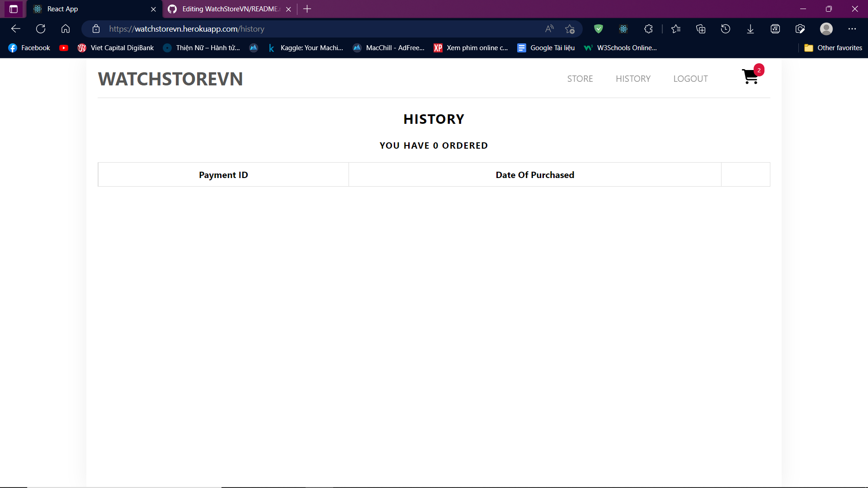Click the browser Collections icon
Screen dimensions: 868x488
coord(701,28)
